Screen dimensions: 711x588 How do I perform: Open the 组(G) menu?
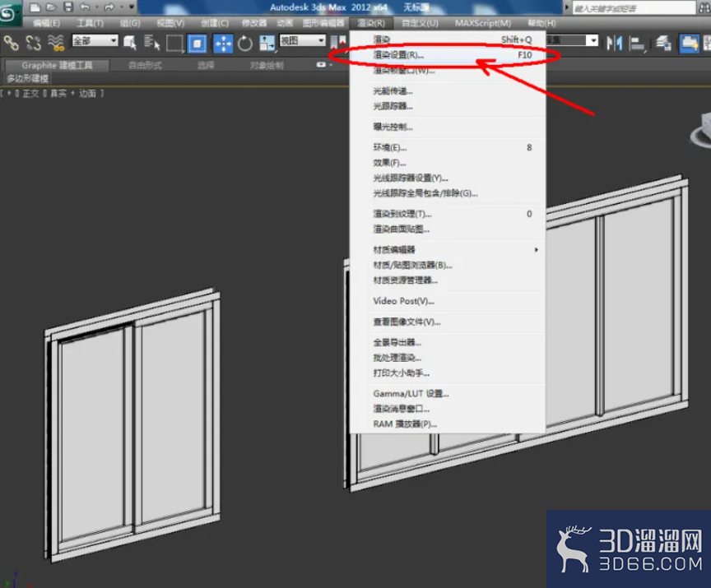click(x=130, y=23)
